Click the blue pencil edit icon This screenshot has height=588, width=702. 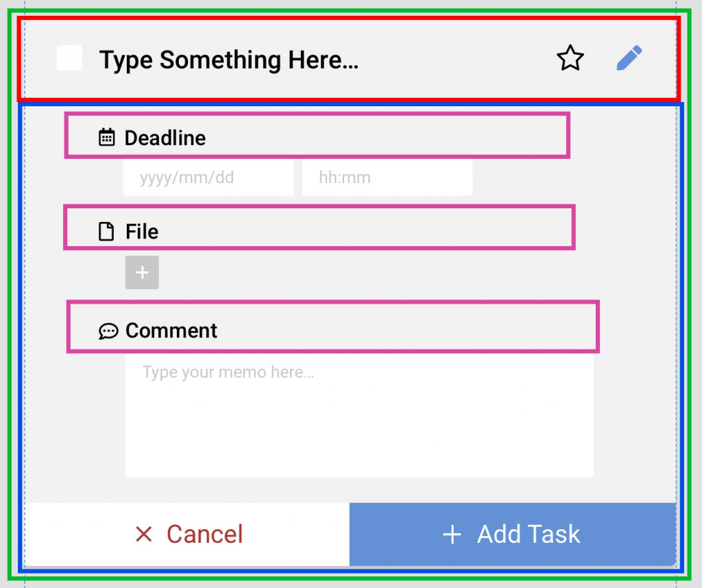tap(629, 59)
